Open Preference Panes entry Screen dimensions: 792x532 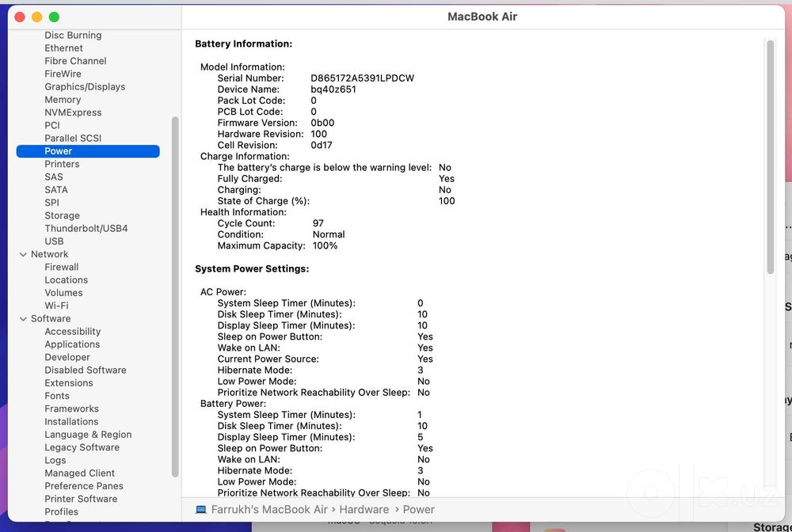tap(84, 486)
